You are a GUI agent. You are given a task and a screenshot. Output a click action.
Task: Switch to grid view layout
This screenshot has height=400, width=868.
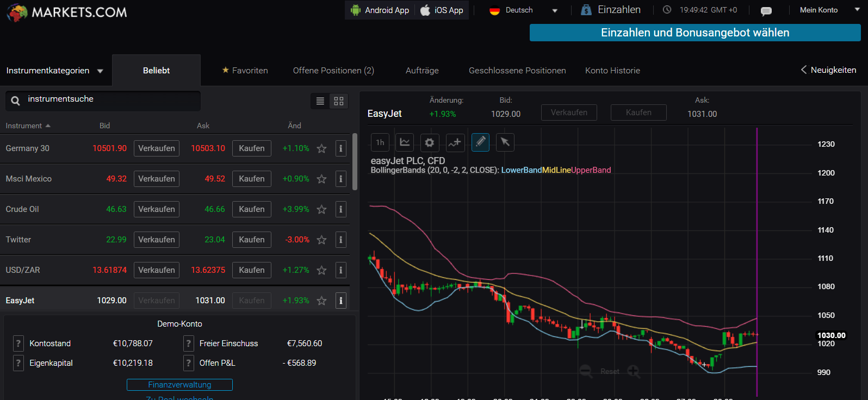tap(339, 101)
